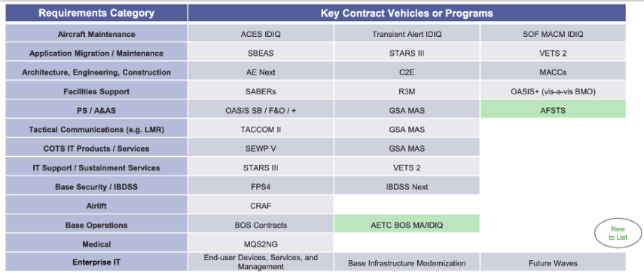Click the green AFSTS cell
644x273 pixels.
coord(553,111)
